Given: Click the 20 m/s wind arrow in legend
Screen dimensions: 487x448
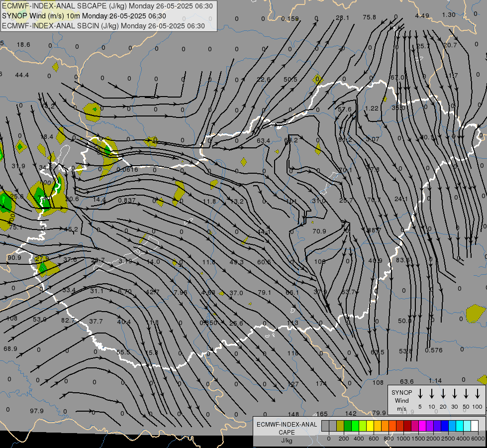Looking at the screenshot, I should tap(443, 394).
